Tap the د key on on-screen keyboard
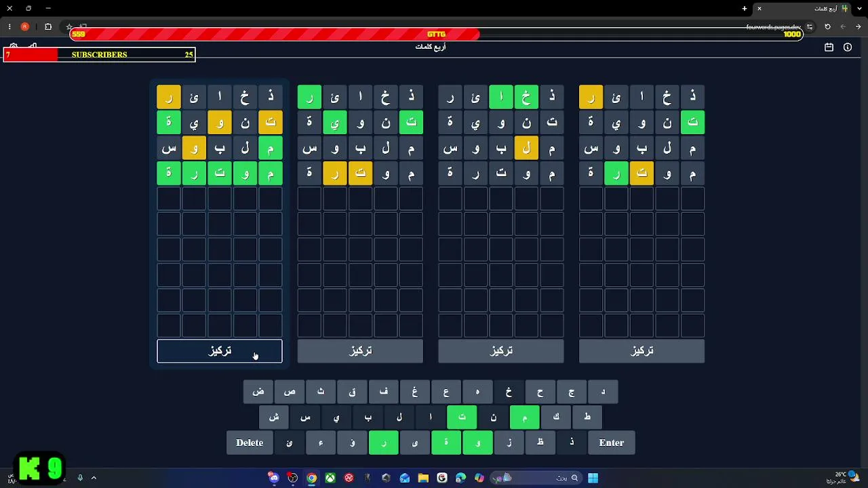The width and height of the screenshot is (868, 488). [x=603, y=392]
